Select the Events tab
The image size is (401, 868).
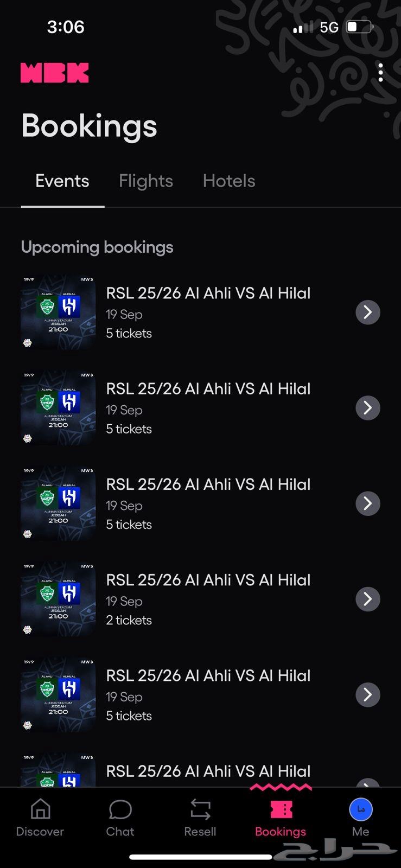62,181
